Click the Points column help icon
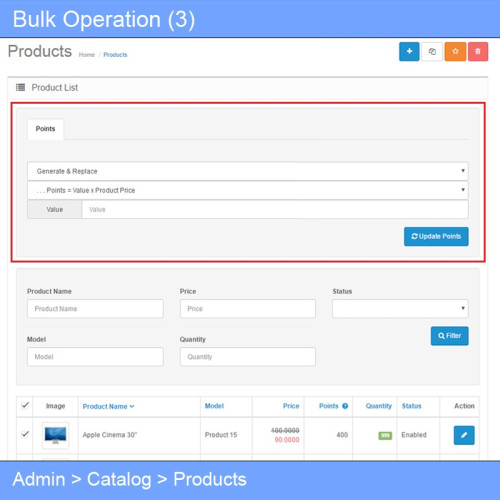500x500 pixels. [x=345, y=406]
